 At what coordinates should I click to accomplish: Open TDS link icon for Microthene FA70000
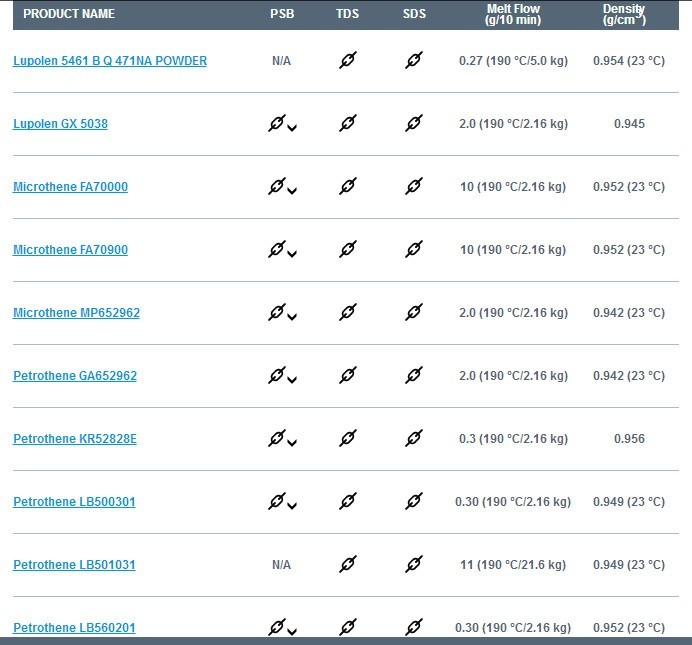348,187
